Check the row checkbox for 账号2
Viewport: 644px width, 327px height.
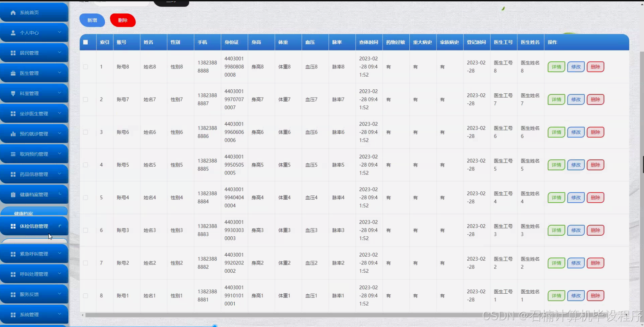pyautogui.click(x=85, y=263)
